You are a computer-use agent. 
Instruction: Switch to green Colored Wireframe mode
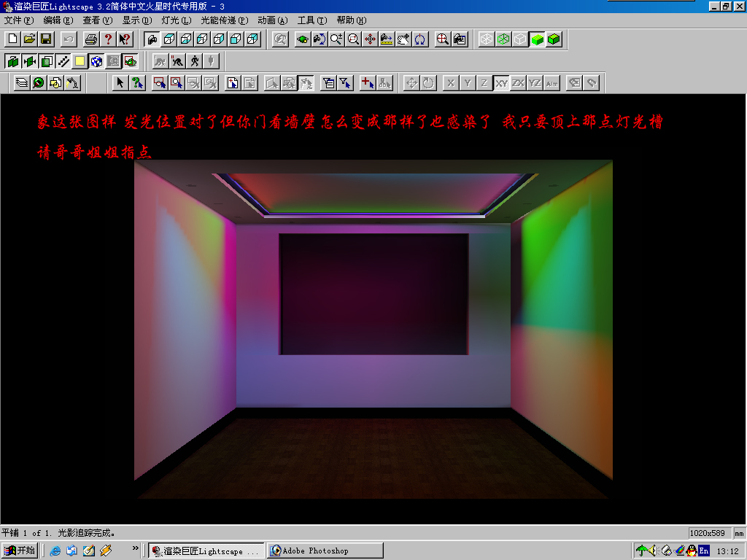click(x=503, y=39)
